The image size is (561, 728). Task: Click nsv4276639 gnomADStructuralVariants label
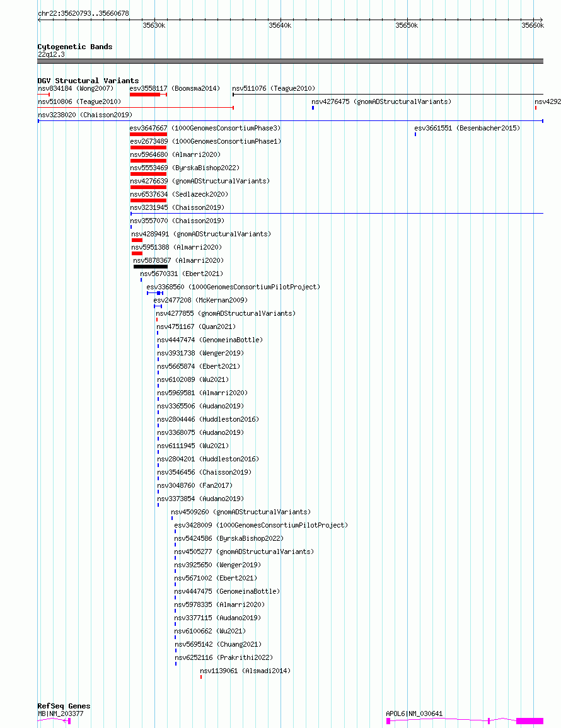[x=200, y=181]
